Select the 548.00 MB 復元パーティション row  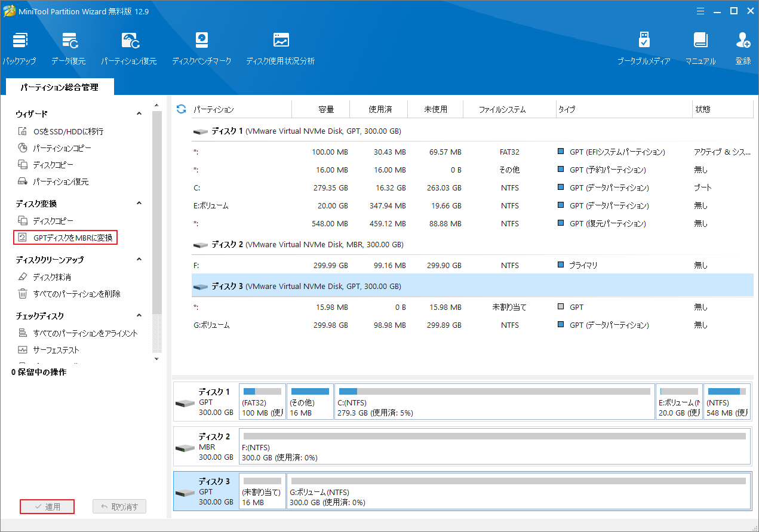coord(472,223)
